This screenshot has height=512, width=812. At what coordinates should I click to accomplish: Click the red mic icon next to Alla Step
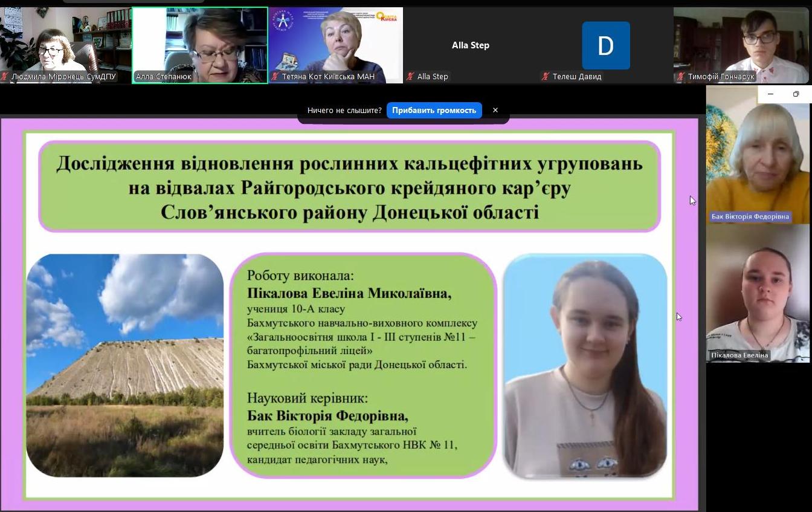point(410,76)
